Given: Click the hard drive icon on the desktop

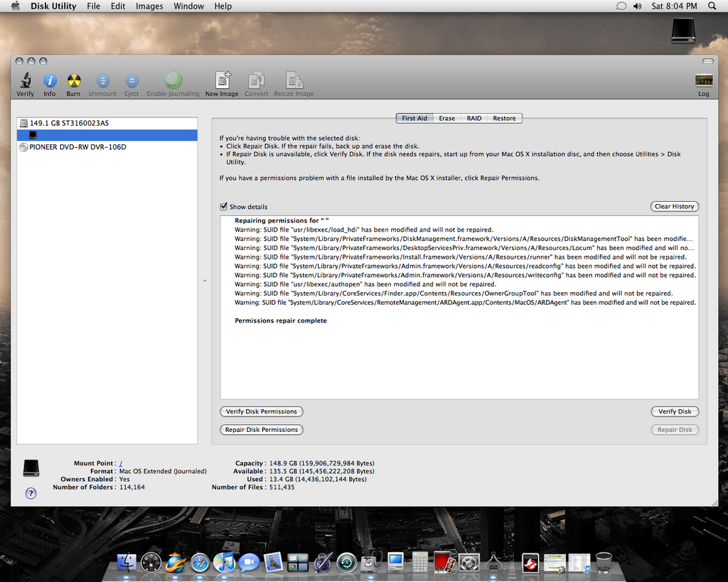Looking at the screenshot, I should [x=683, y=31].
